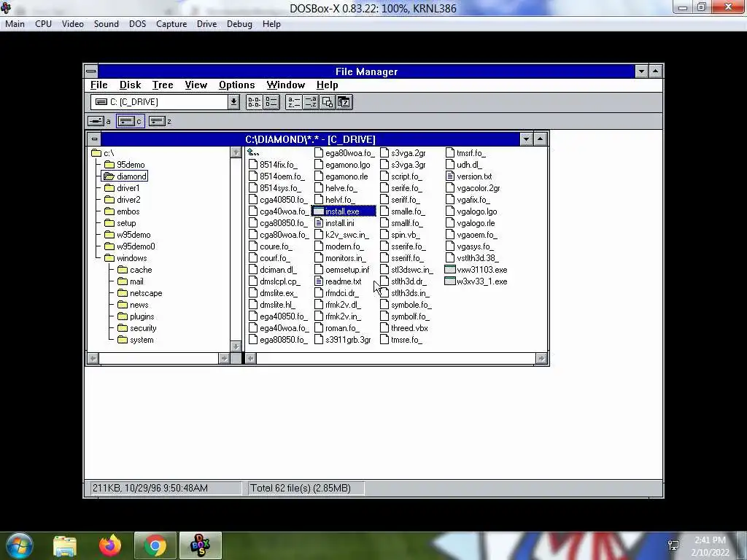Select the c:\ root folder in tree

point(103,153)
